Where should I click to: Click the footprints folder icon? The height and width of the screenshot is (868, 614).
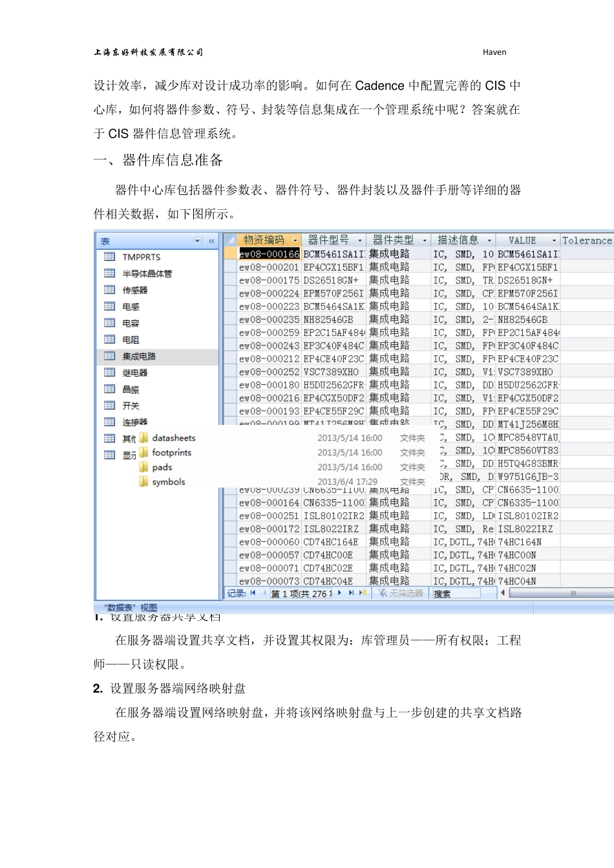click(143, 452)
